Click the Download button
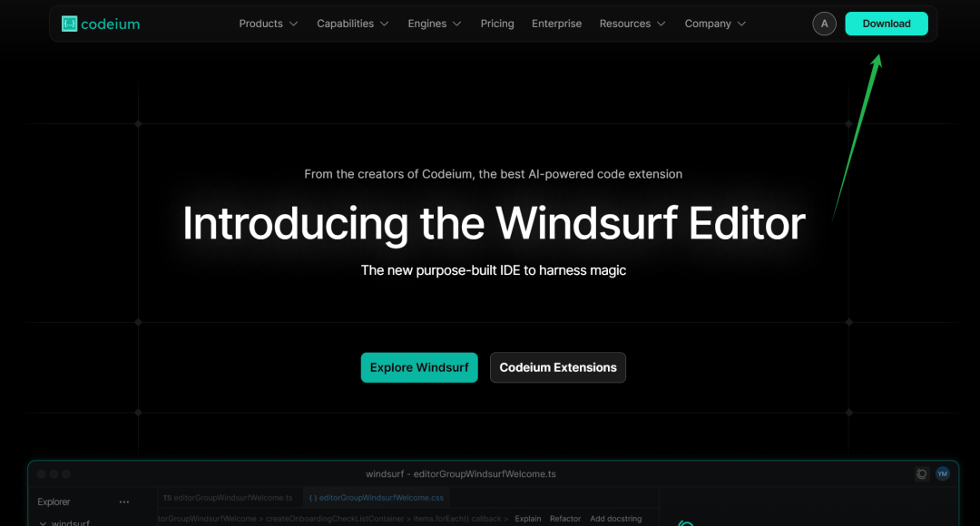 coord(887,24)
